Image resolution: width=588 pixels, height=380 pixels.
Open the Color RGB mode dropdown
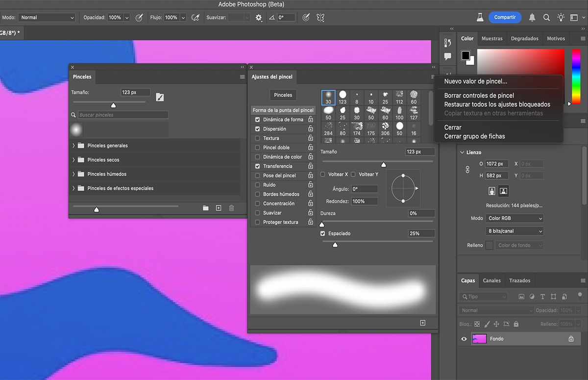point(514,218)
